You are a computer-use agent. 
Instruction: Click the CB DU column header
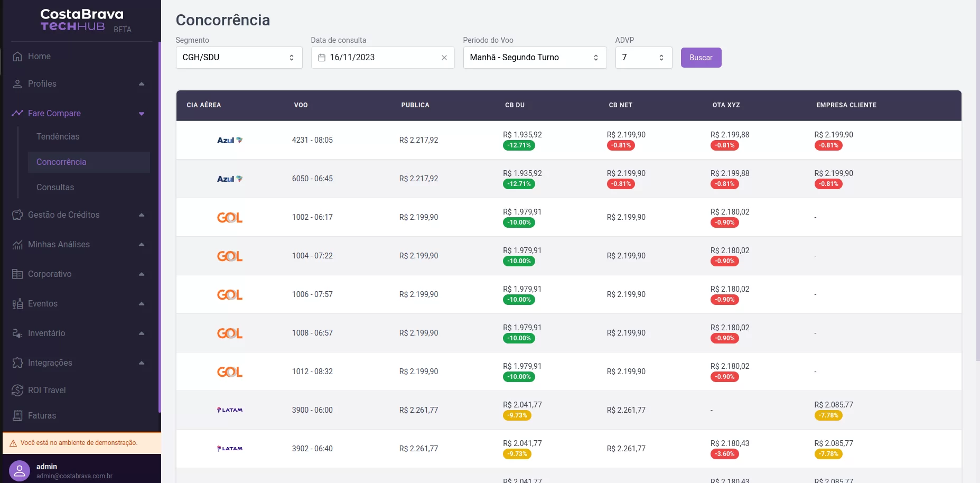tap(515, 105)
